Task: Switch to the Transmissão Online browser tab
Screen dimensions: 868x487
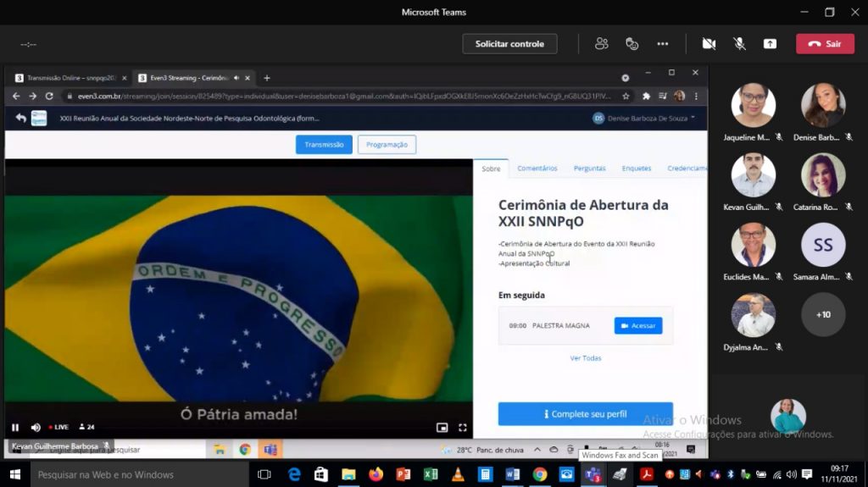Action: tap(71, 78)
